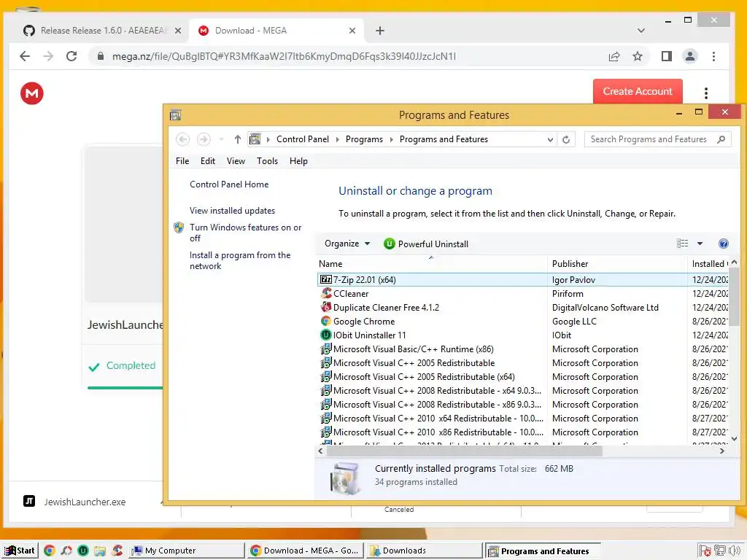Reload the MEGA page in Chrome

[71, 56]
